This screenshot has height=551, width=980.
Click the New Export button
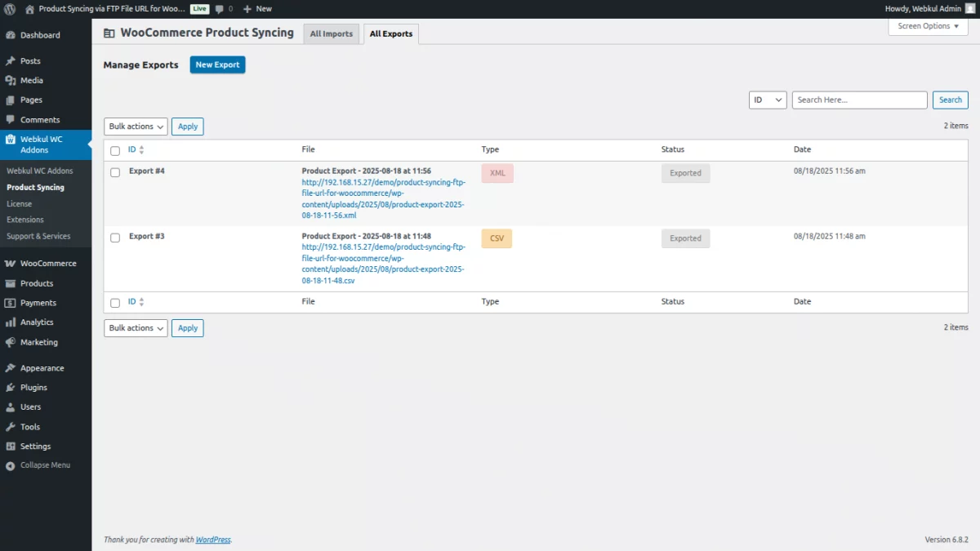pos(217,64)
